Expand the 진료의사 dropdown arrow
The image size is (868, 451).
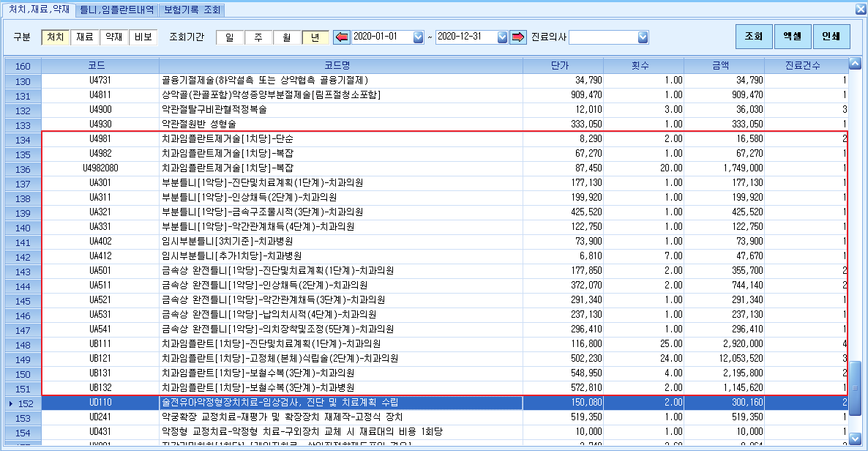coord(643,37)
